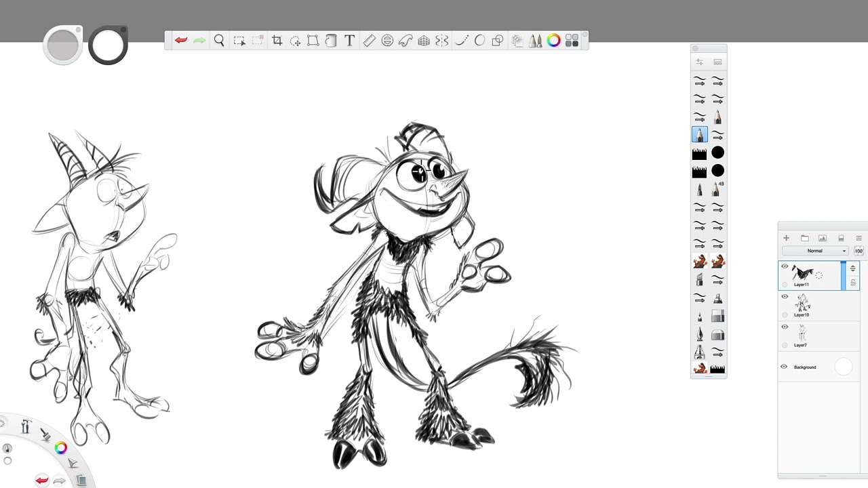Open the Color Editor wheel in toolbar
This screenshot has width=868, height=488.
click(553, 41)
